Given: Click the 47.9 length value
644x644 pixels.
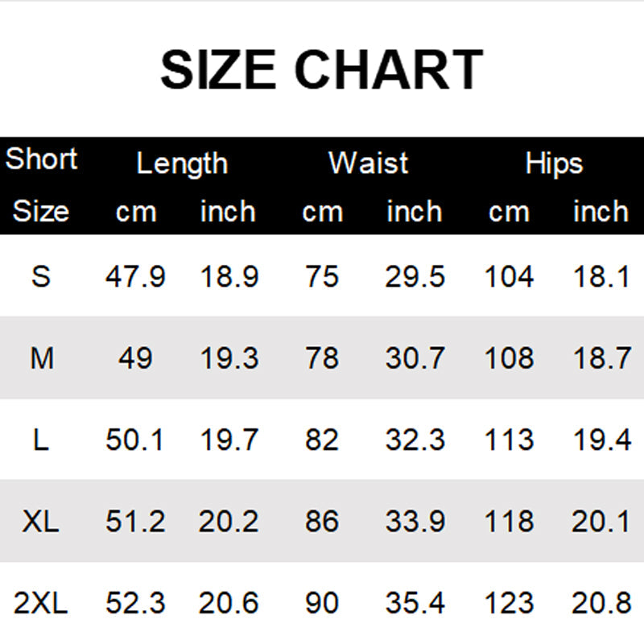Looking at the screenshot, I should 135,277.
